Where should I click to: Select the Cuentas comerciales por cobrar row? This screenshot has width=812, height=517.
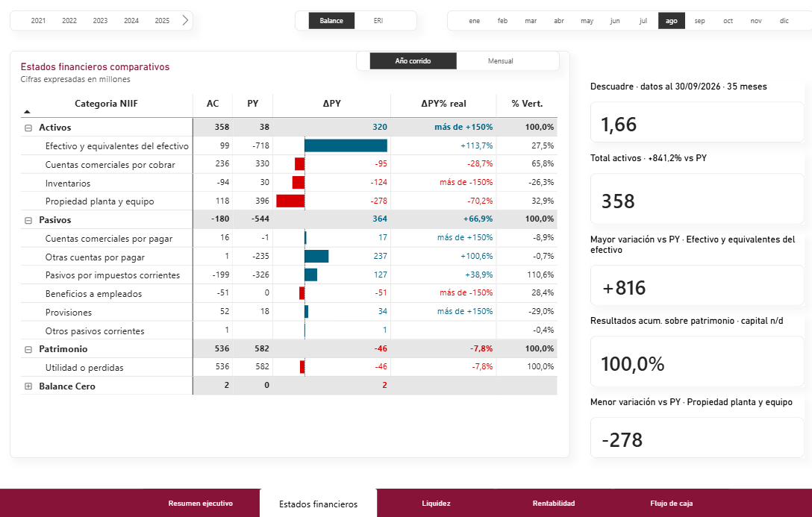[110, 165]
